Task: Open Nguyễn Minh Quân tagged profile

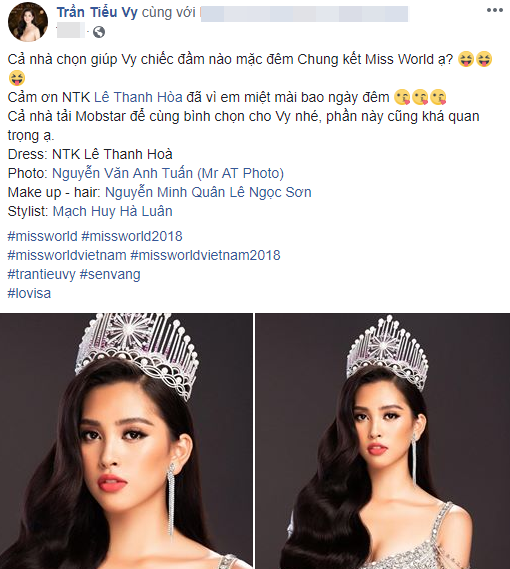Action: [x=166, y=192]
